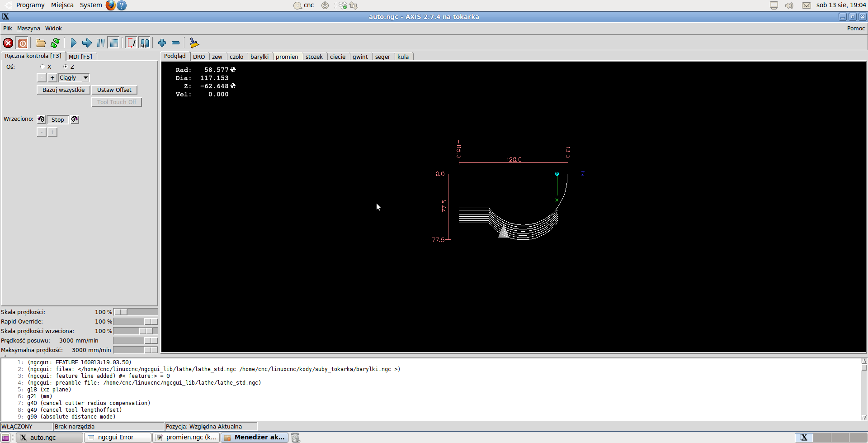Image resolution: width=868 pixels, height=443 pixels.
Task: Click spindle Stop button
Action: 57,119
